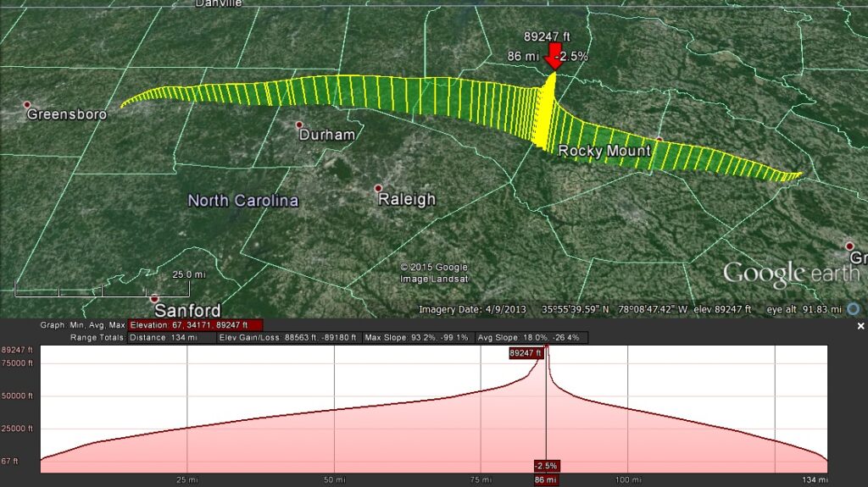
Task: Click the 25.0 mi scale legend
Action: coord(189,275)
